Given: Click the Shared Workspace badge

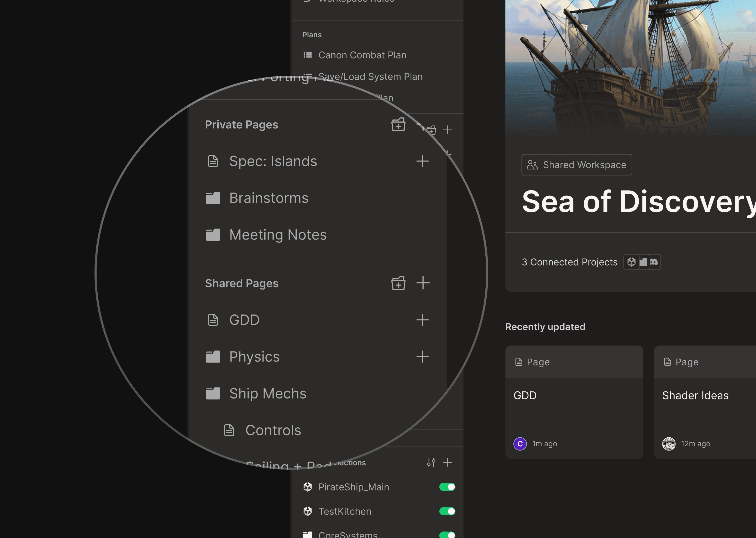Looking at the screenshot, I should click(577, 165).
